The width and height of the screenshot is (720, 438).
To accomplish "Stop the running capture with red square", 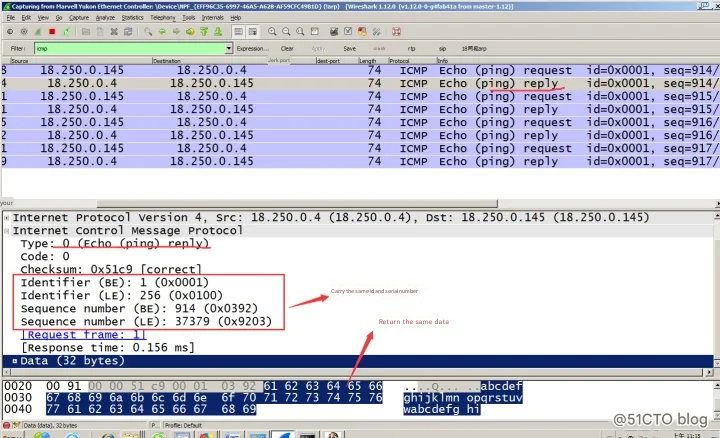I will (x=52, y=32).
